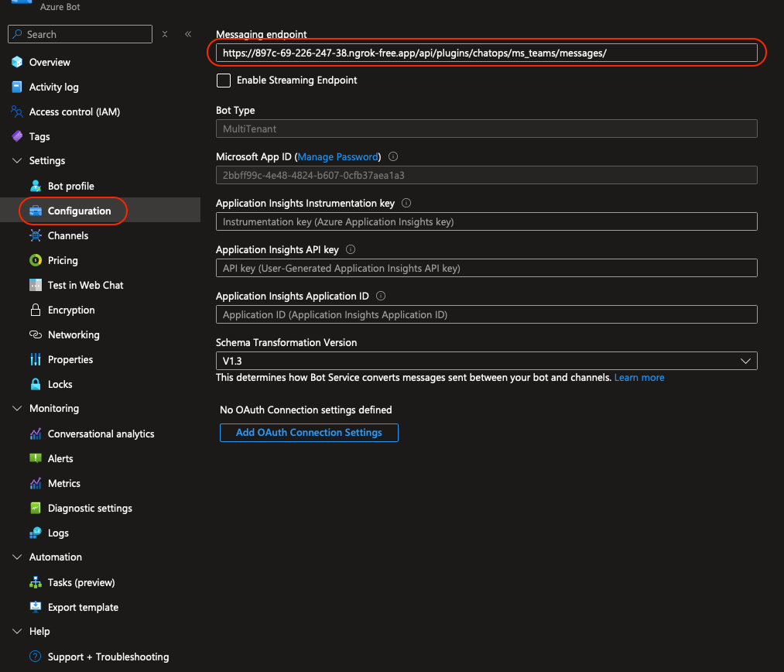This screenshot has height=672, width=784.
Task: Click the blue Locks icon
Action: point(36,384)
